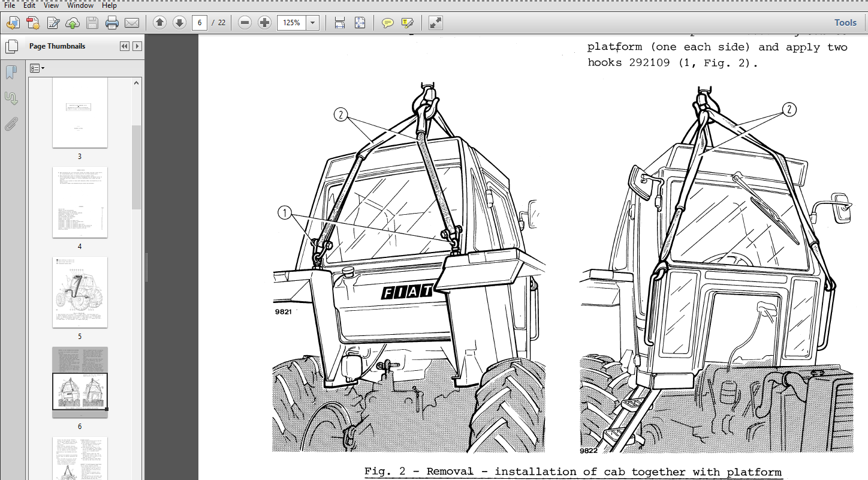Collapse the Page Thumbnails panel with the double arrow

pos(124,46)
